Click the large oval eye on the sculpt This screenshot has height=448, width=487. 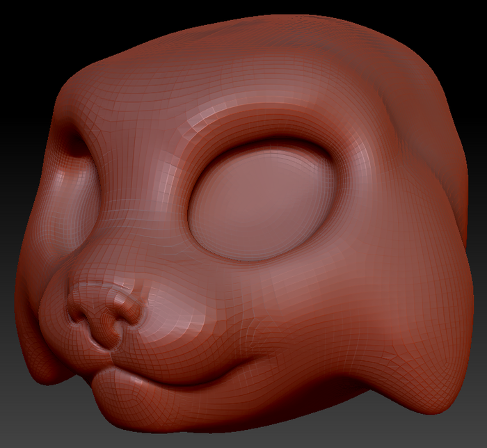262,202
